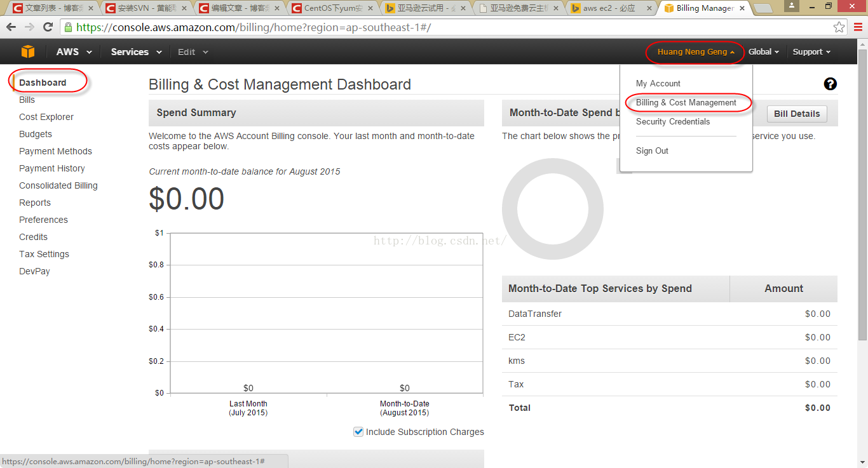
Task: Open the help question mark icon
Action: [x=830, y=84]
